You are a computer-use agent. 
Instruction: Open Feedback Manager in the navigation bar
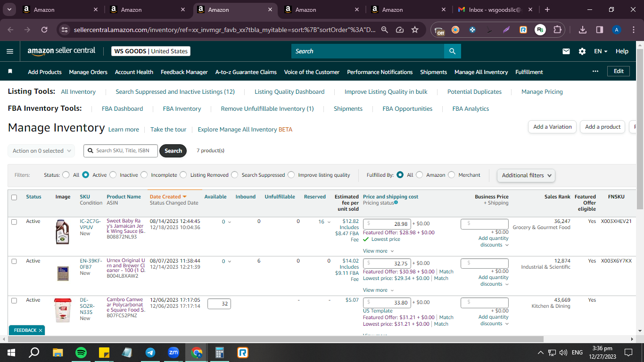[184, 72]
